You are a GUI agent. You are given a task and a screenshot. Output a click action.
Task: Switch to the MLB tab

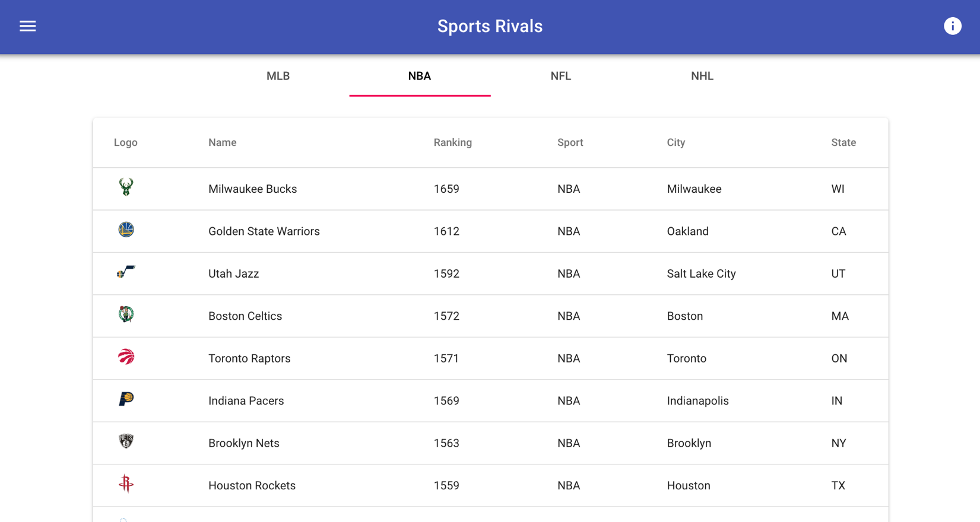click(278, 76)
